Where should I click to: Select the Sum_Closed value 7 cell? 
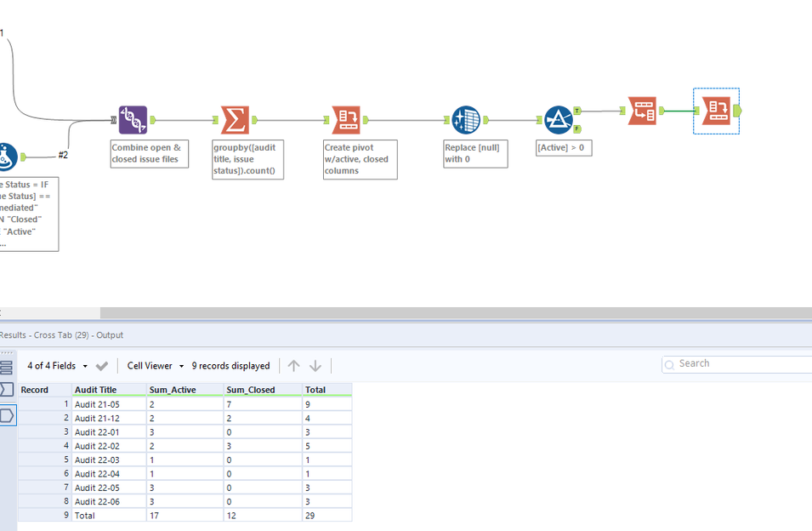pyautogui.click(x=263, y=404)
